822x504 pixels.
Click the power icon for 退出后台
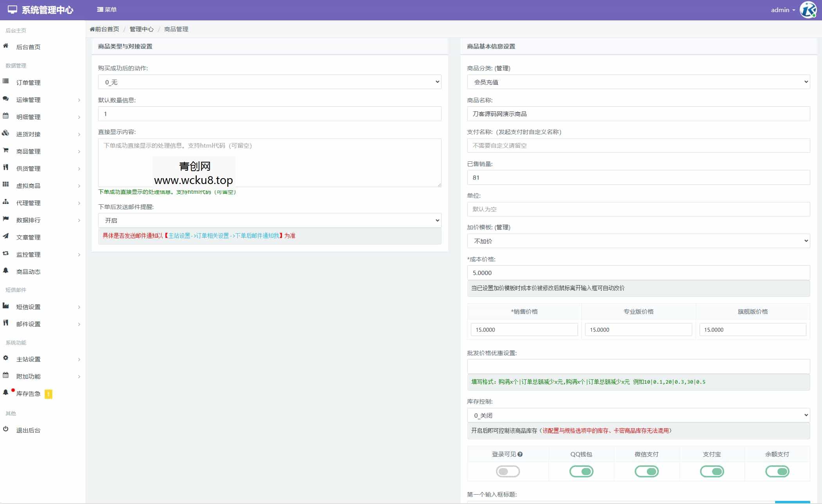(x=5, y=429)
